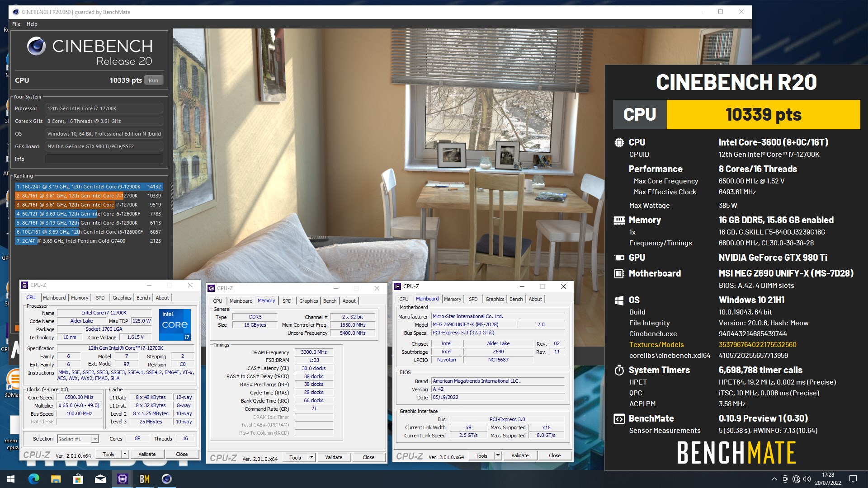Click Close button in left CPU-Z window
Image resolution: width=868 pixels, height=488 pixels.
182,454
